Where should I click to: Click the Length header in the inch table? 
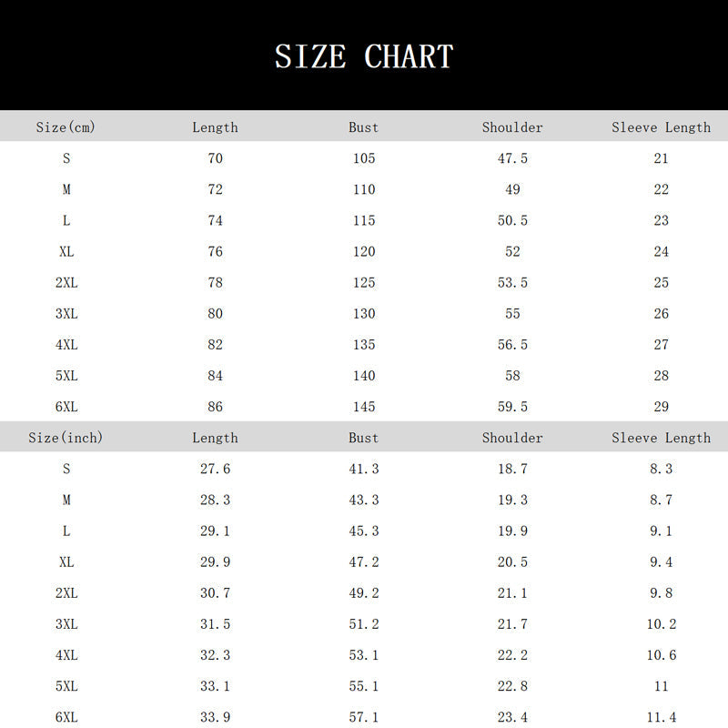[x=215, y=438]
